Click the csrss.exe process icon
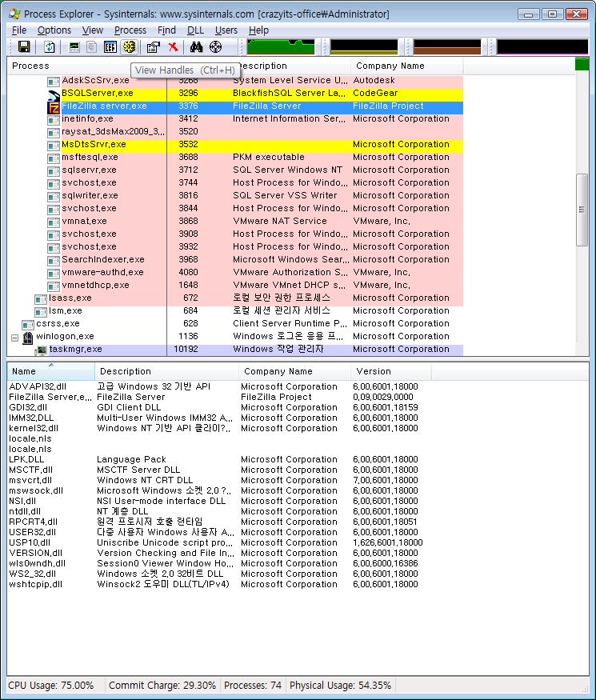The image size is (596, 700). click(x=28, y=325)
